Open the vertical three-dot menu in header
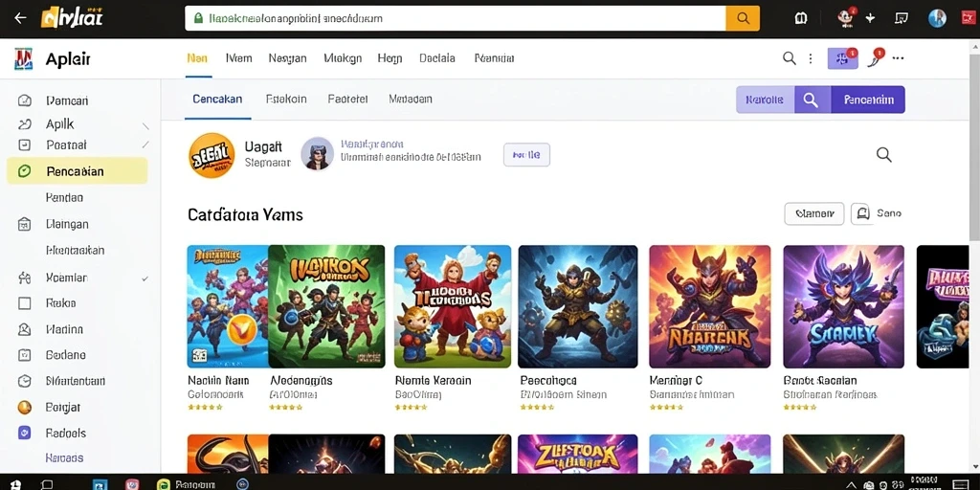Image resolution: width=980 pixels, height=490 pixels. pos(811,58)
